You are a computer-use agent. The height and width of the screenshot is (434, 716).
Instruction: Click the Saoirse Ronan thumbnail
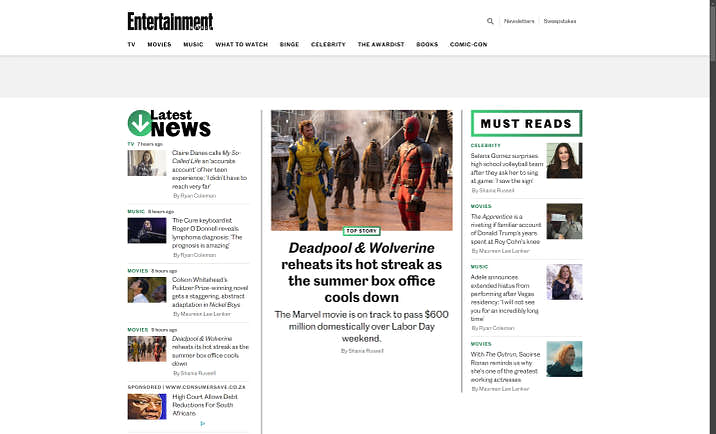(x=564, y=359)
